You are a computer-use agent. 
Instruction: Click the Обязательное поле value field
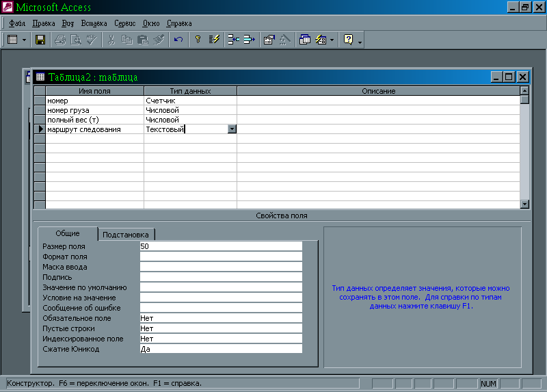(220, 318)
